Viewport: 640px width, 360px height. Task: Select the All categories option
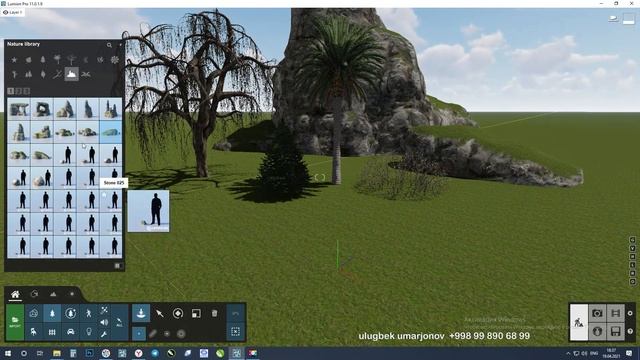[x=119, y=322]
